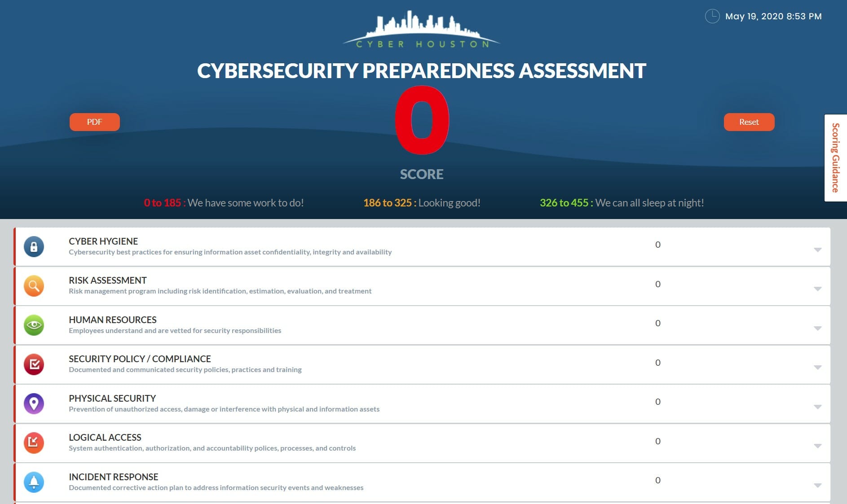The image size is (847, 504).
Task: Click the Incident Response score value 0
Action: [x=658, y=480]
